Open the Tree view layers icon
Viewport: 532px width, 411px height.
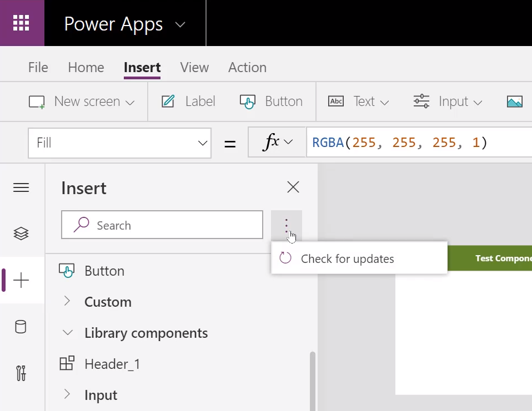point(21,233)
